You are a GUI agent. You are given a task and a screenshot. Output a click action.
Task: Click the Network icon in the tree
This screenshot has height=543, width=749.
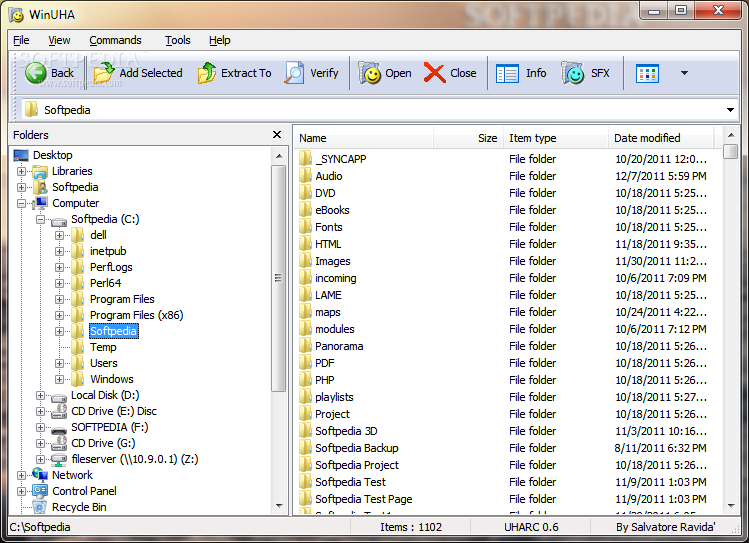40,475
